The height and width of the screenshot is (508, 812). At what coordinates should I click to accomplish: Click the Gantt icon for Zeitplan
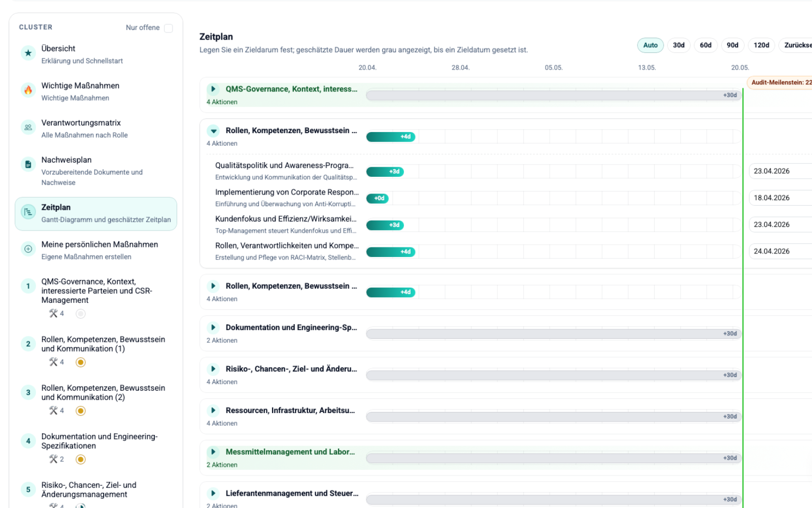click(28, 212)
